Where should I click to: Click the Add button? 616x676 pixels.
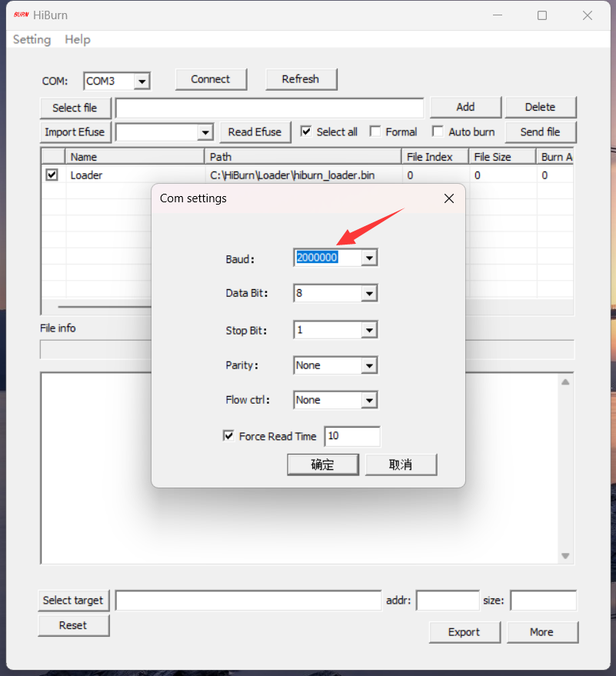click(465, 108)
